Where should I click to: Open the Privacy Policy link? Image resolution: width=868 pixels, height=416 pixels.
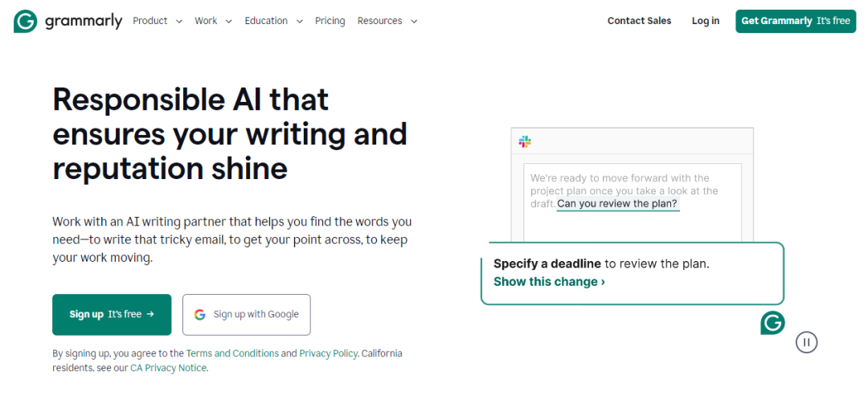(328, 353)
